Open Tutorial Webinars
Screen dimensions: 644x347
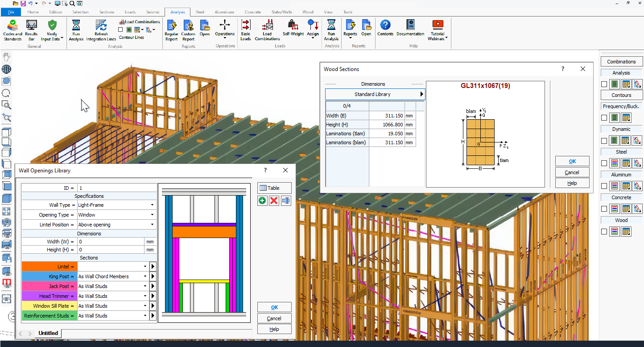click(438, 30)
